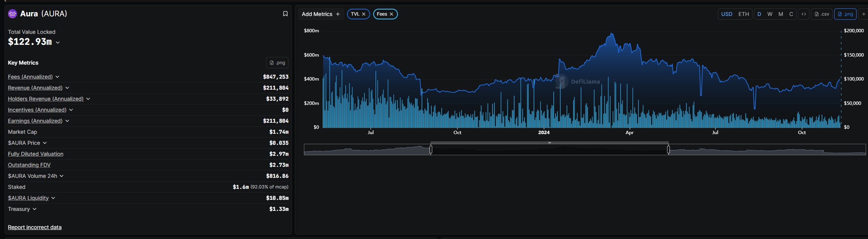Screen dimensions: 868x239
Task: Set chart to monthly (M) grouping
Action: [x=781, y=14]
